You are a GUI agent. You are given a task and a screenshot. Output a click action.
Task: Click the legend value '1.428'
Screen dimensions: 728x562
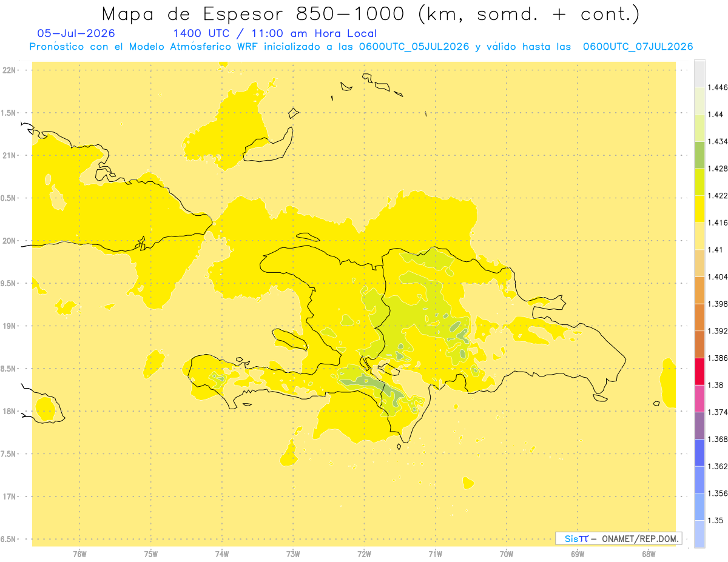tap(717, 169)
